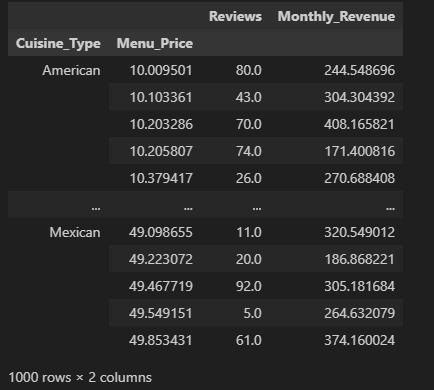Select Reviews cell showing 5.0
The height and width of the screenshot is (390, 434).
pos(252,313)
